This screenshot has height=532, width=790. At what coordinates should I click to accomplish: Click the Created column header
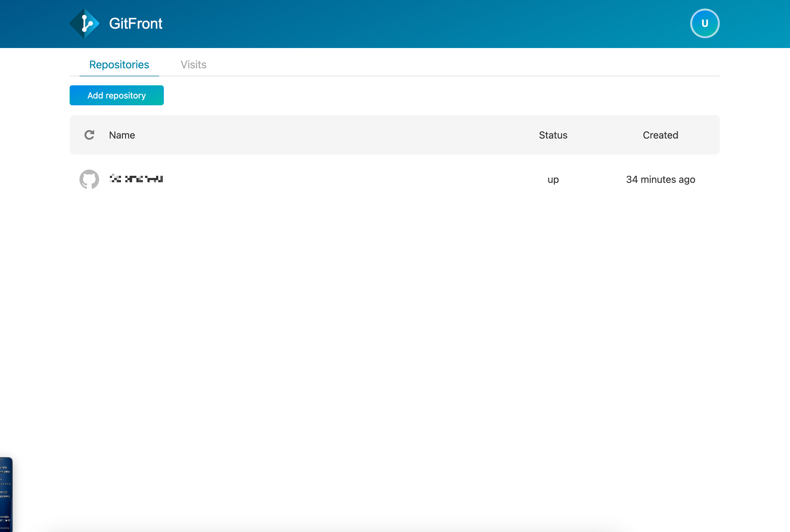pyautogui.click(x=660, y=135)
